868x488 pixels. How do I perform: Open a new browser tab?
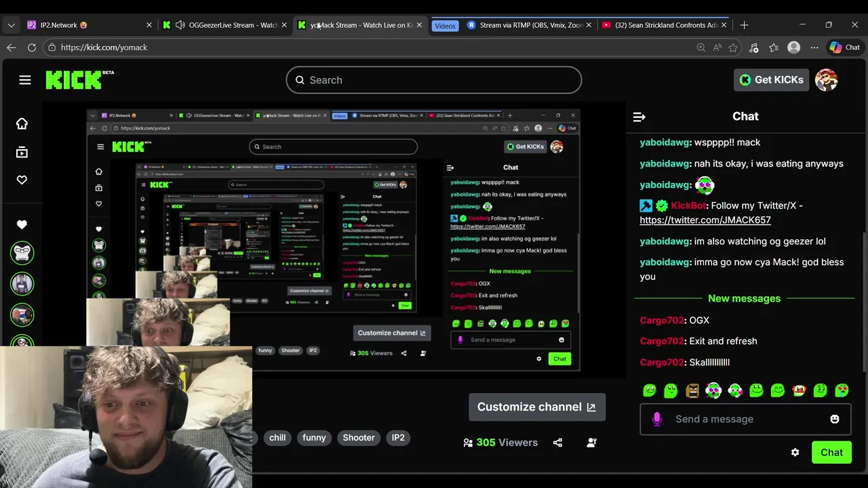(x=744, y=25)
